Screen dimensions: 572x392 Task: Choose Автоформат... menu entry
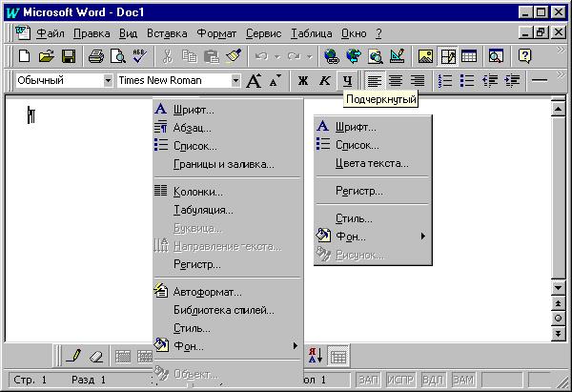click(228, 292)
